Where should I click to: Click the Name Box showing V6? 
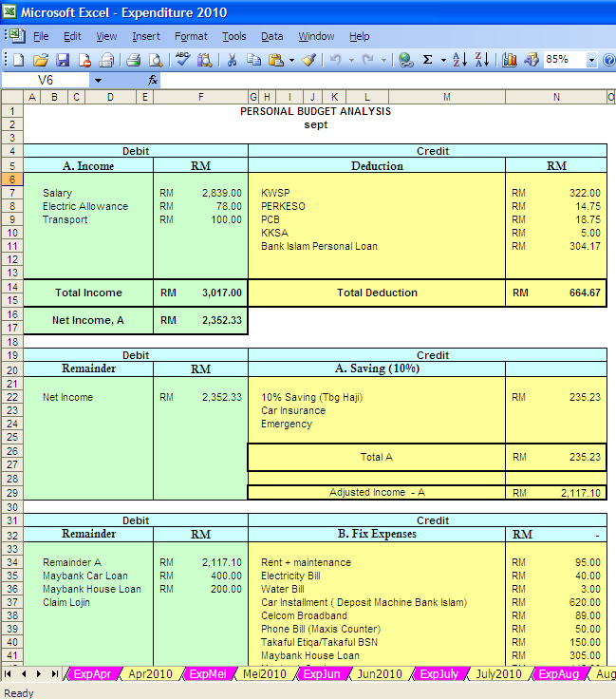click(46, 80)
